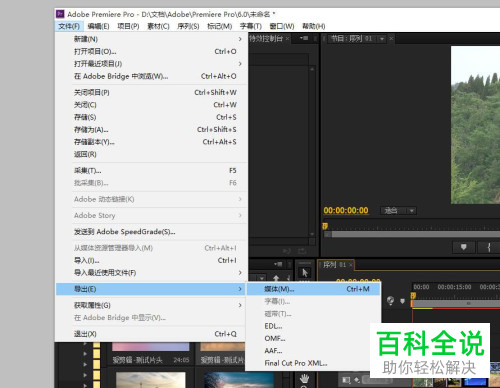Toggle timeline snap icon
The width and height of the screenshot is (500, 388).
coord(390,301)
